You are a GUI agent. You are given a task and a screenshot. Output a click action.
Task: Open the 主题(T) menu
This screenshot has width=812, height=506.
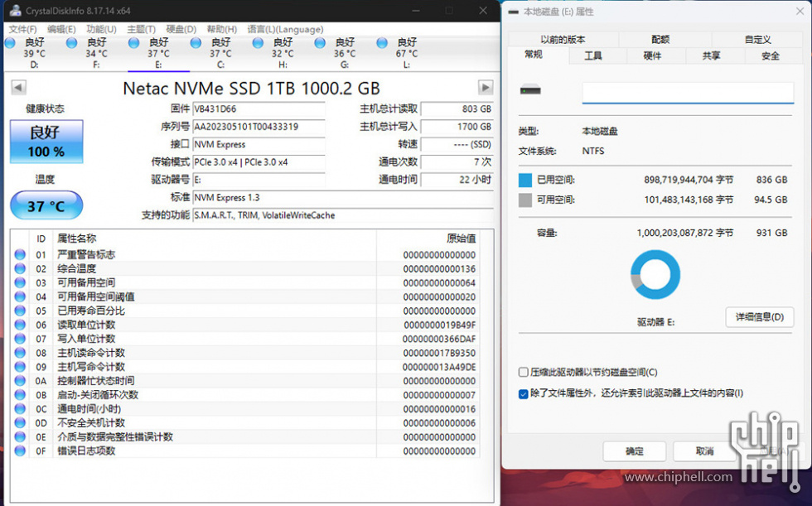tap(142, 29)
